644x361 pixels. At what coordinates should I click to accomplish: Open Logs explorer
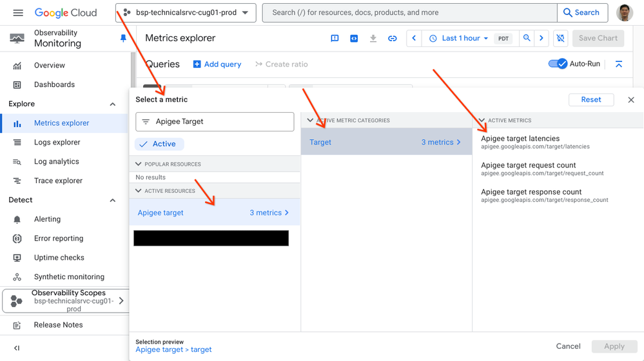pyautogui.click(x=57, y=142)
